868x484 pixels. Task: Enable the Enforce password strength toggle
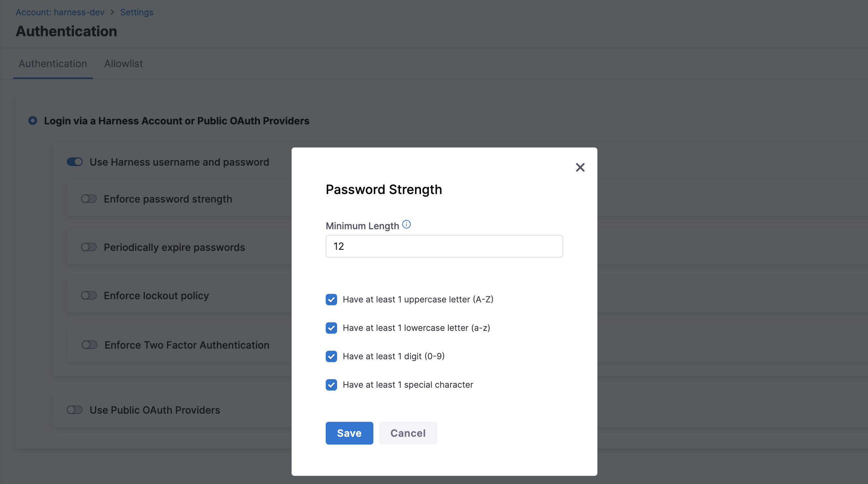[x=89, y=199]
